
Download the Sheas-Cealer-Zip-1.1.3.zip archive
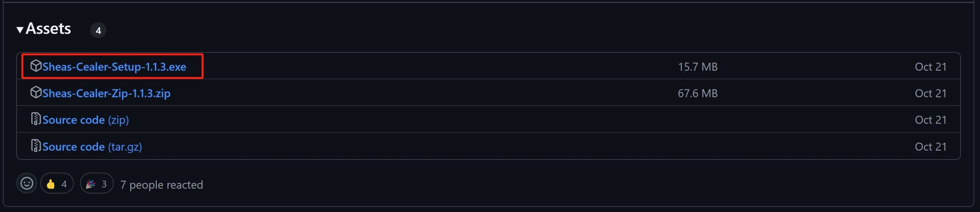point(106,93)
